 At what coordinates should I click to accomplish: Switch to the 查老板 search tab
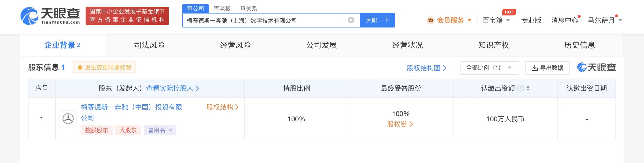point(222,9)
